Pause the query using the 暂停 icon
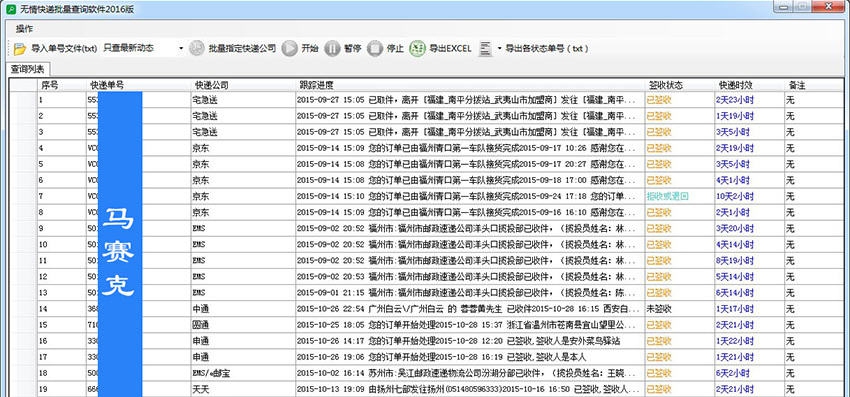 [332, 48]
